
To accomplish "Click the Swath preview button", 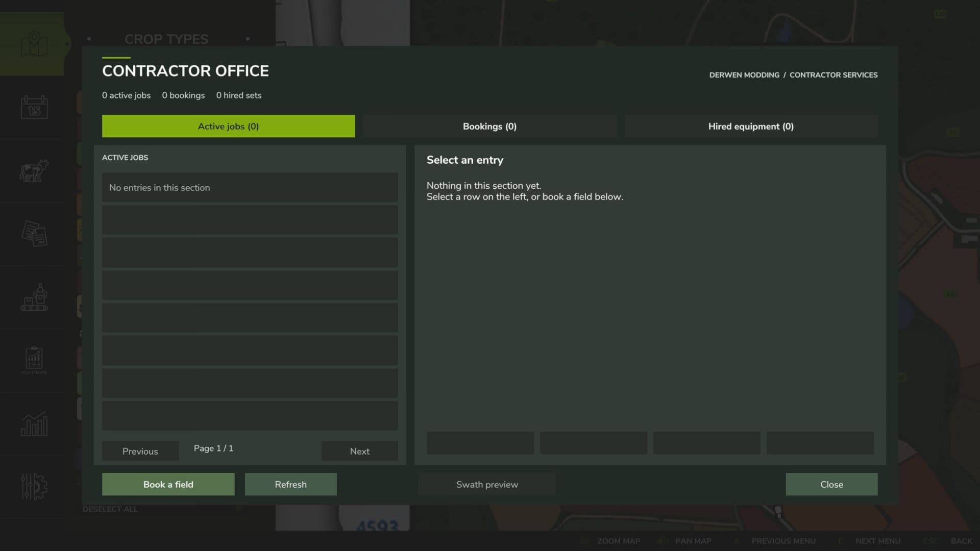I will (487, 484).
